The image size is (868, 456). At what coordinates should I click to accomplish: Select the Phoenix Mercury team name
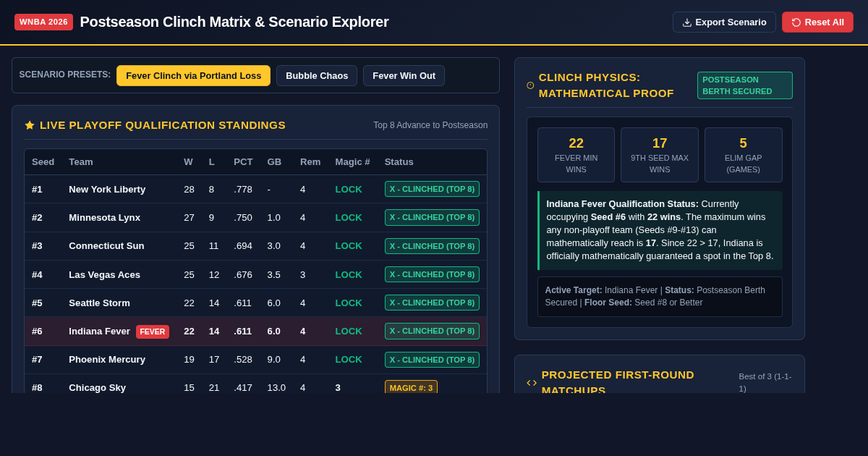pos(107,360)
